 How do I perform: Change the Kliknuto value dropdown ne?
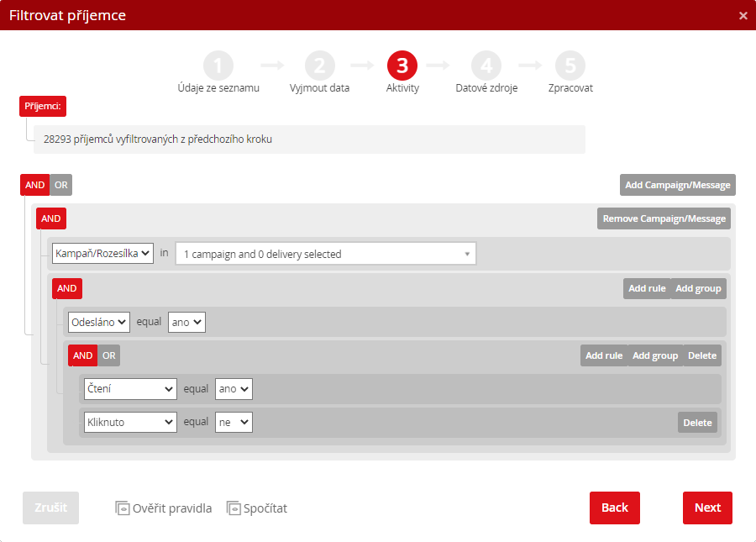click(234, 422)
